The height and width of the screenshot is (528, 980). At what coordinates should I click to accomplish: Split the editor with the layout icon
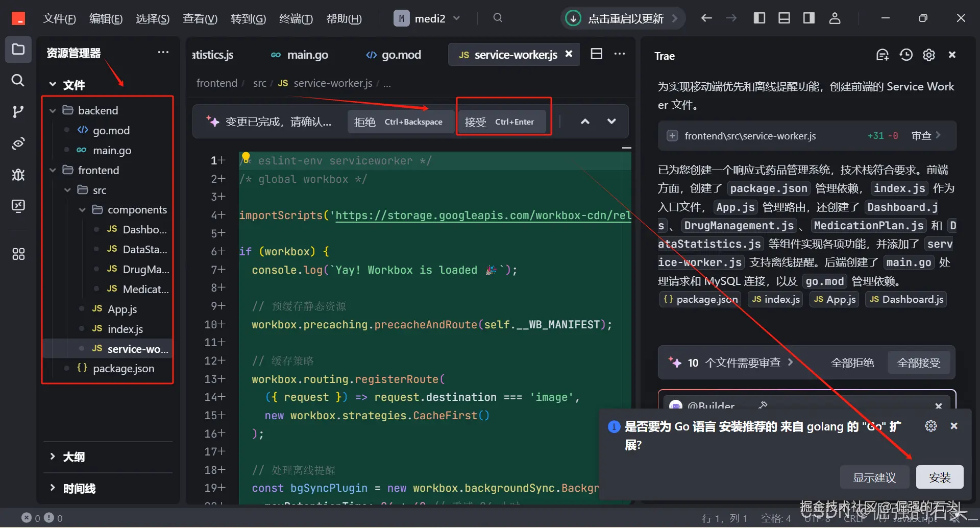597,54
